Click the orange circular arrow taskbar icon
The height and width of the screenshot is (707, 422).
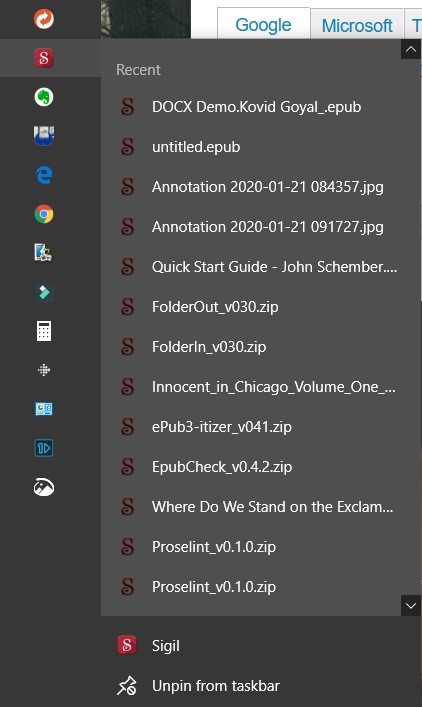(x=44, y=19)
